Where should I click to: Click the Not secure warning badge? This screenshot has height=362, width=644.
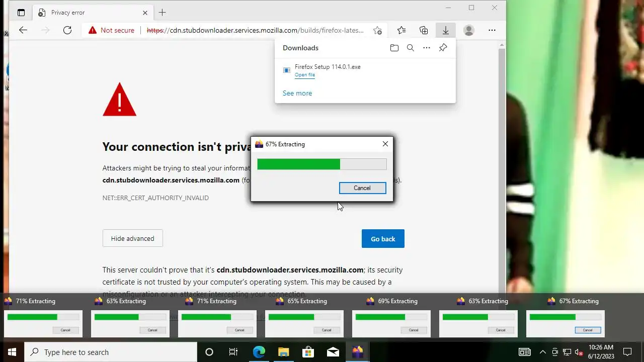tap(111, 30)
